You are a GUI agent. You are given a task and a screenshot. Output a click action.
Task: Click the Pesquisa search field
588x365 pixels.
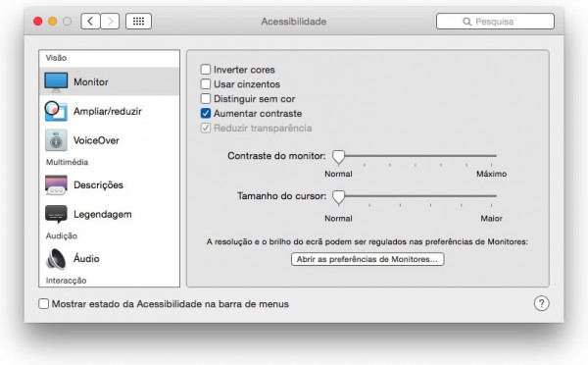tap(495, 22)
